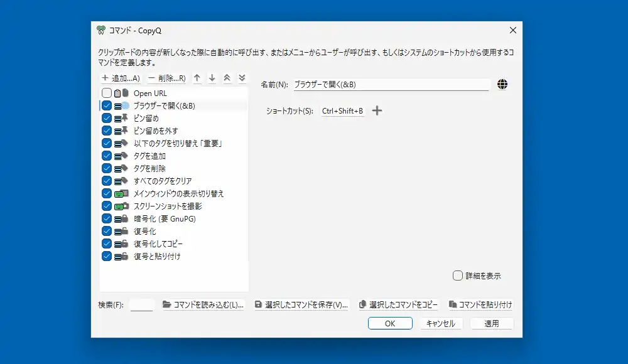Select メインウィンドウの表示切り替え list entry

click(178, 194)
